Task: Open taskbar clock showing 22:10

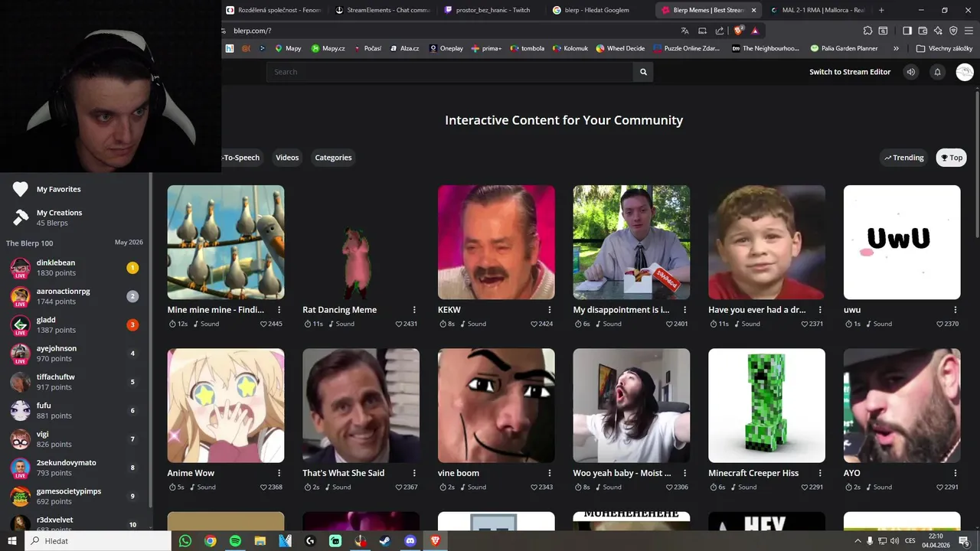Action: click(936, 541)
